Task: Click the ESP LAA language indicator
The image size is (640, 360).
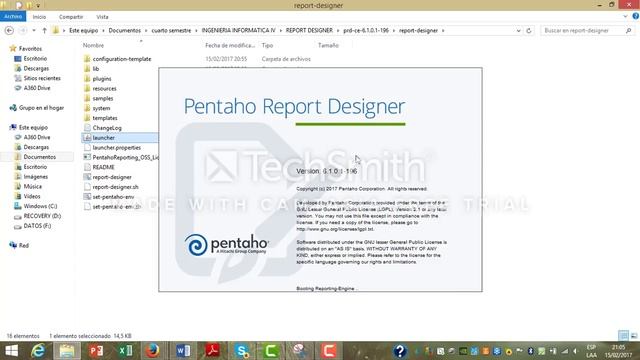Action: coord(591,351)
